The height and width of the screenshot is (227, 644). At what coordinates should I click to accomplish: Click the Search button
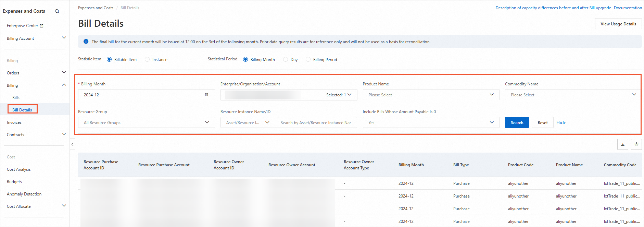[x=517, y=122]
